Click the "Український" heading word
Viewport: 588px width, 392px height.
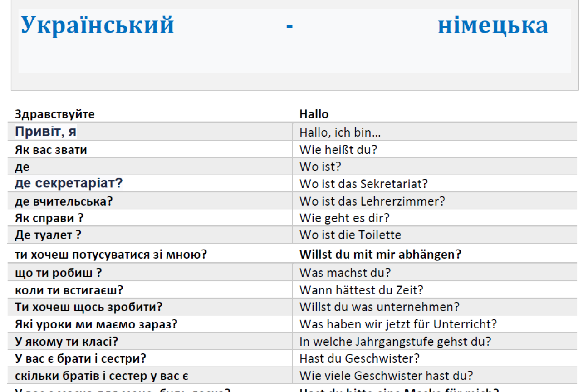98,25
